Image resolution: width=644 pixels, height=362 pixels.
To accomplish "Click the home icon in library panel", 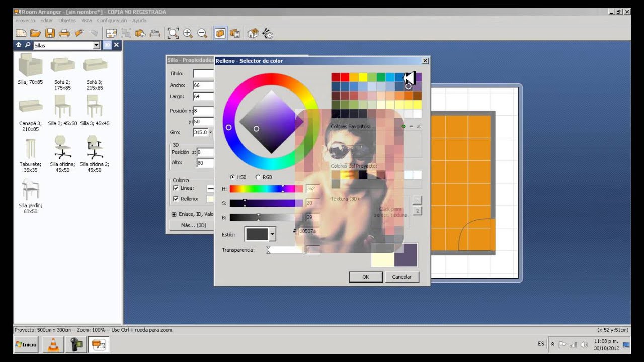I will (x=19, y=45).
